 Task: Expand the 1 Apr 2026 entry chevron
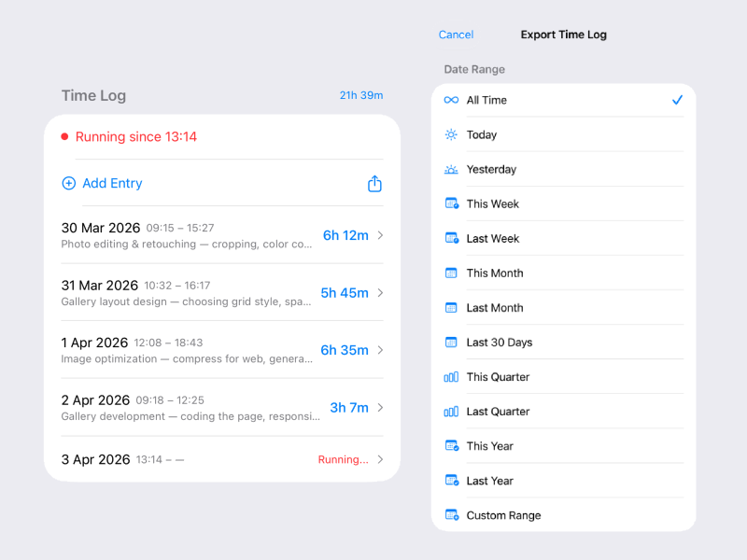tap(380, 350)
